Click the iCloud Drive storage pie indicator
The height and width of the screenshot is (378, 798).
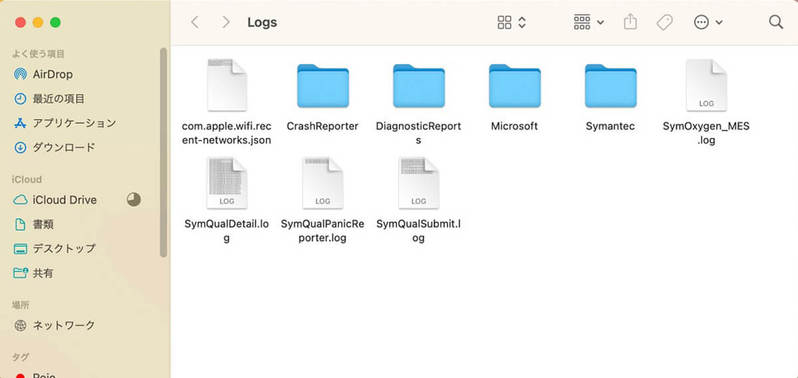coord(134,199)
